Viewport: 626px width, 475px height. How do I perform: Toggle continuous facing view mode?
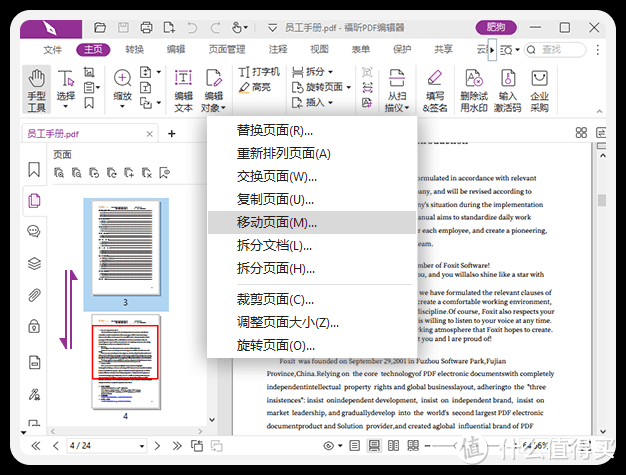click(413, 445)
